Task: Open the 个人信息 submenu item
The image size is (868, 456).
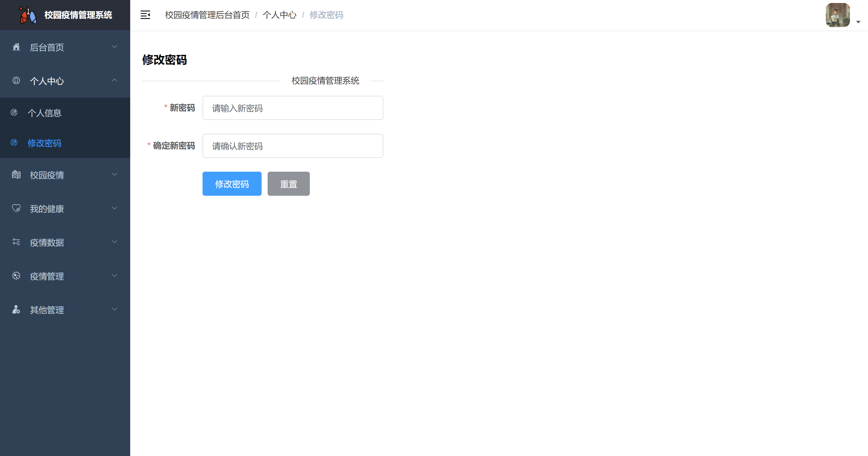Action: (x=45, y=113)
